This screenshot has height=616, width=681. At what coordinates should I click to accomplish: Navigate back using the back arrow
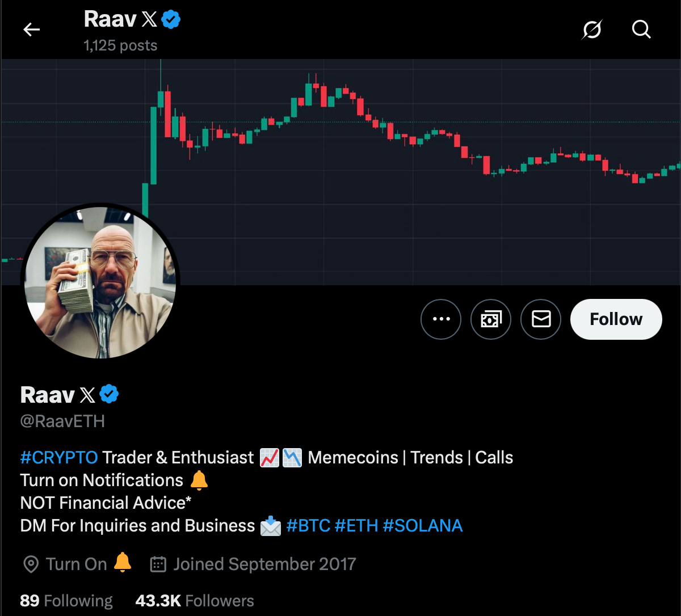tap(32, 29)
